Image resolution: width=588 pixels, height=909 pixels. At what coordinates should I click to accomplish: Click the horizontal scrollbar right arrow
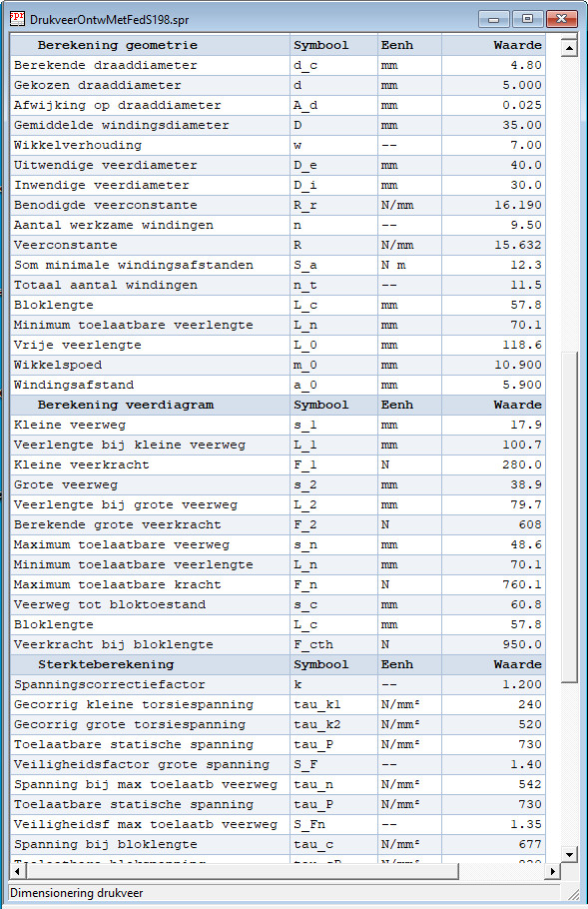click(553, 871)
